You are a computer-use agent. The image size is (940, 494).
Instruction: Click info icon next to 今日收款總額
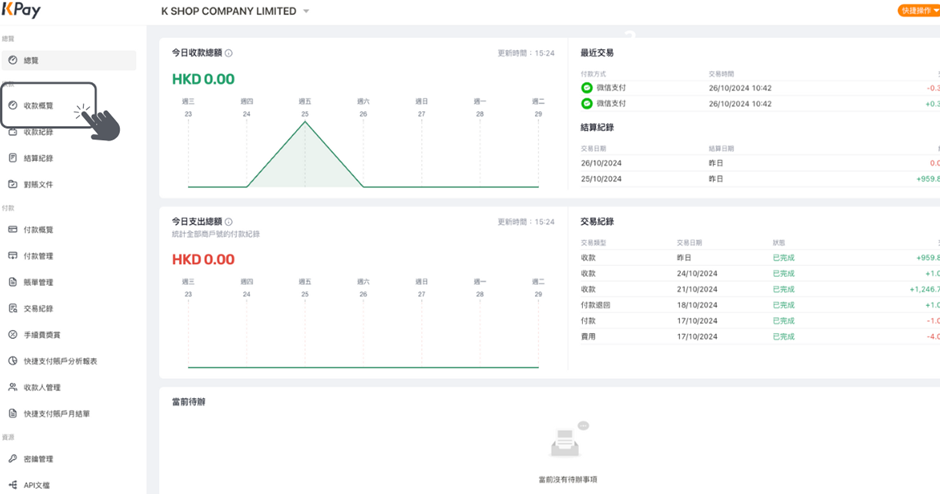[228, 53]
